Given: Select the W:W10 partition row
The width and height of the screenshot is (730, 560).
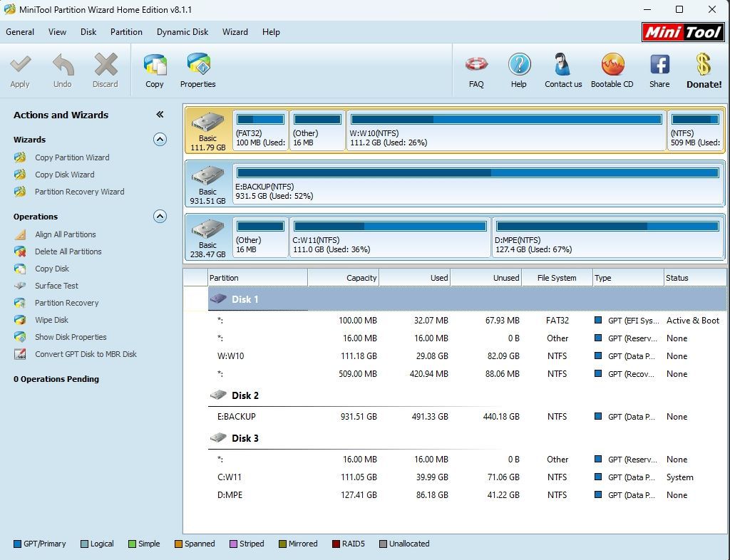Looking at the screenshot, I should pos(467,356).
